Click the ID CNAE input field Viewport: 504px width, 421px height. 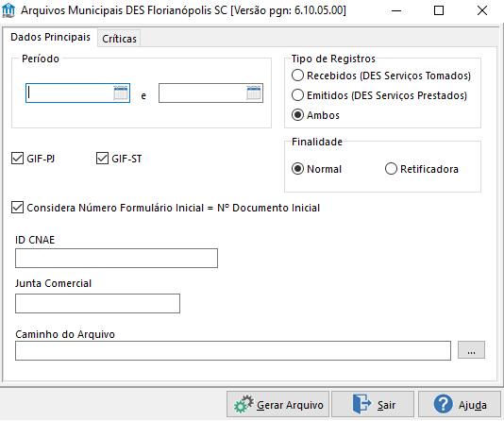point(116,258)
